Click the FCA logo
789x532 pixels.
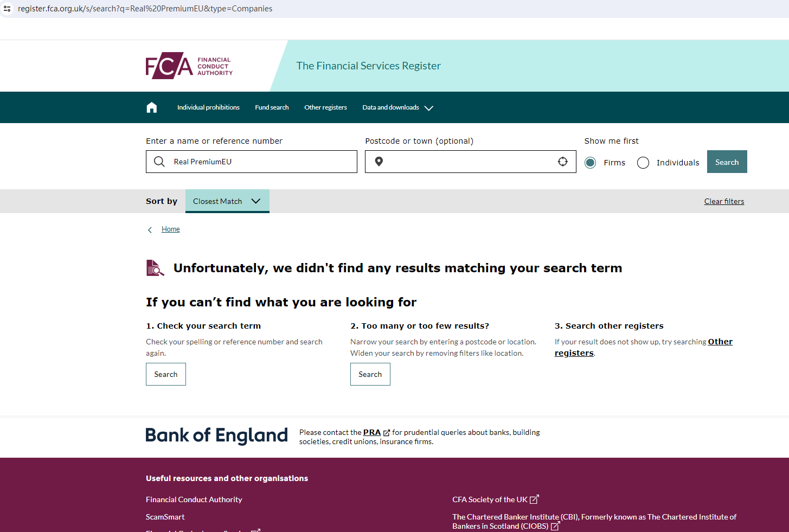click(x=189, y=66)
